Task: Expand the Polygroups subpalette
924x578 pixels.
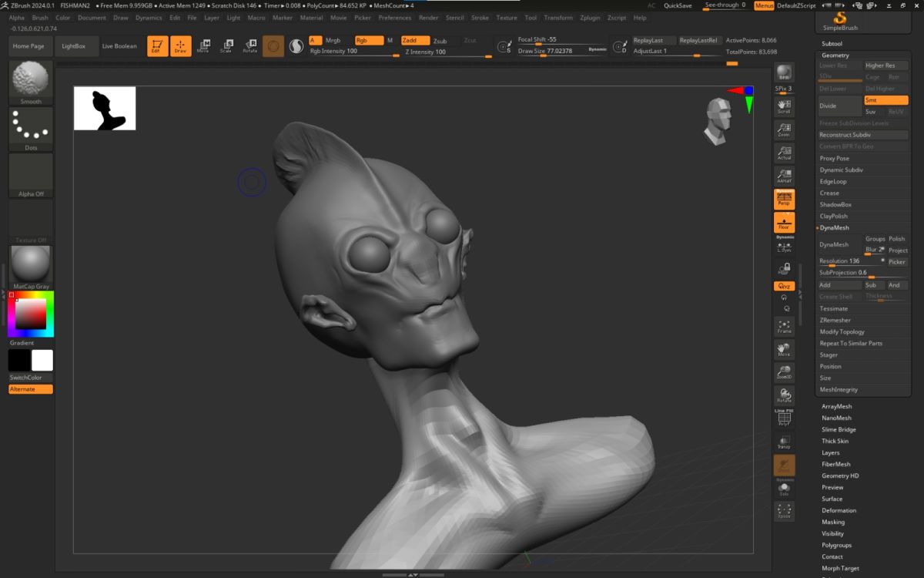Action: pyautogui.click(x=836, y=545)
